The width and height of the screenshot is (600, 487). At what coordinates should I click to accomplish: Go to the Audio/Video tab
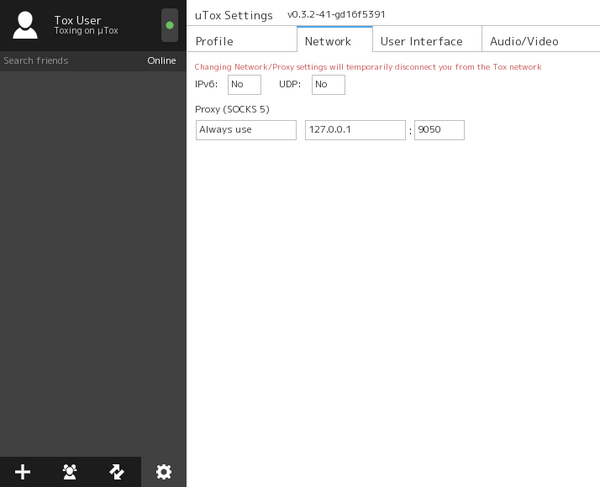(x=541, y=39)
